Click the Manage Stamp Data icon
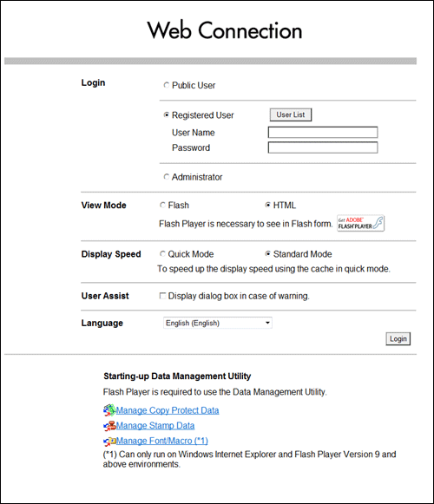Image resolution: width=434 pixels, height=504 pixels. coord(109,426)
